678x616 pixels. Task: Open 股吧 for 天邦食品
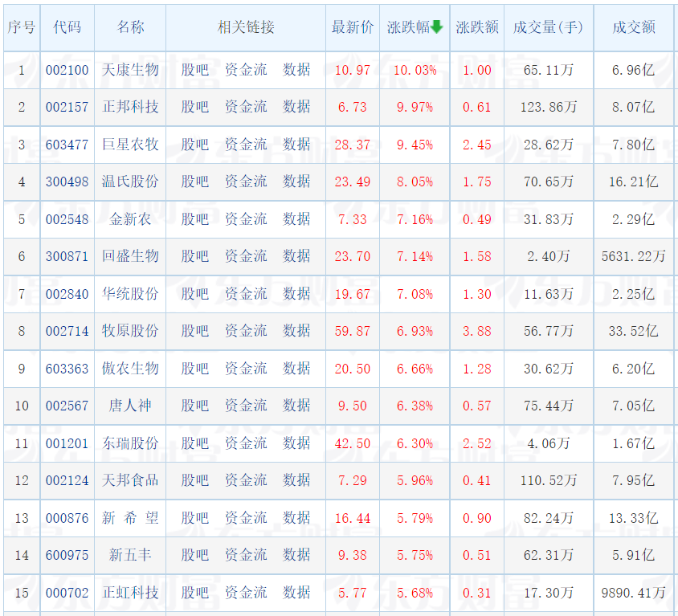click(194, 480)
